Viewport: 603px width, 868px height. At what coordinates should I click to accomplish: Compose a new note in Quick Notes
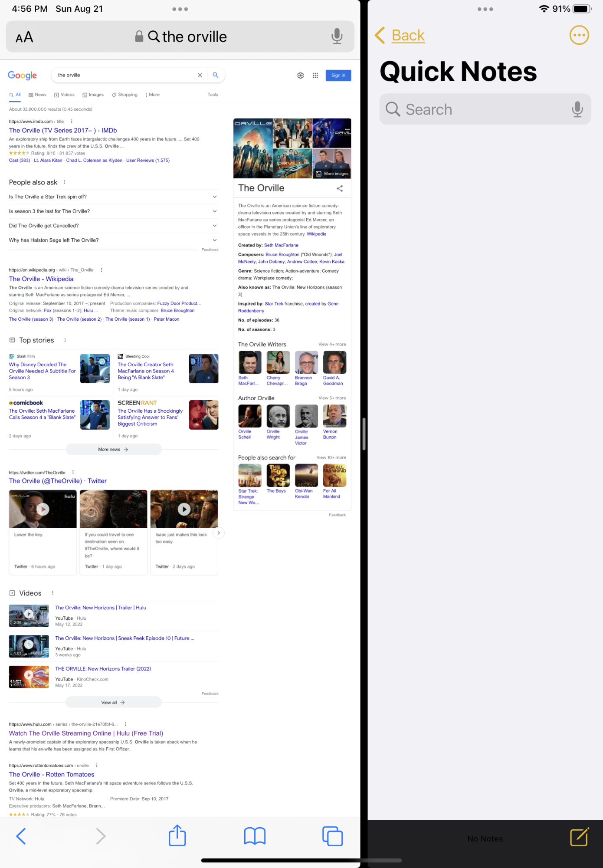pos(579,837)
